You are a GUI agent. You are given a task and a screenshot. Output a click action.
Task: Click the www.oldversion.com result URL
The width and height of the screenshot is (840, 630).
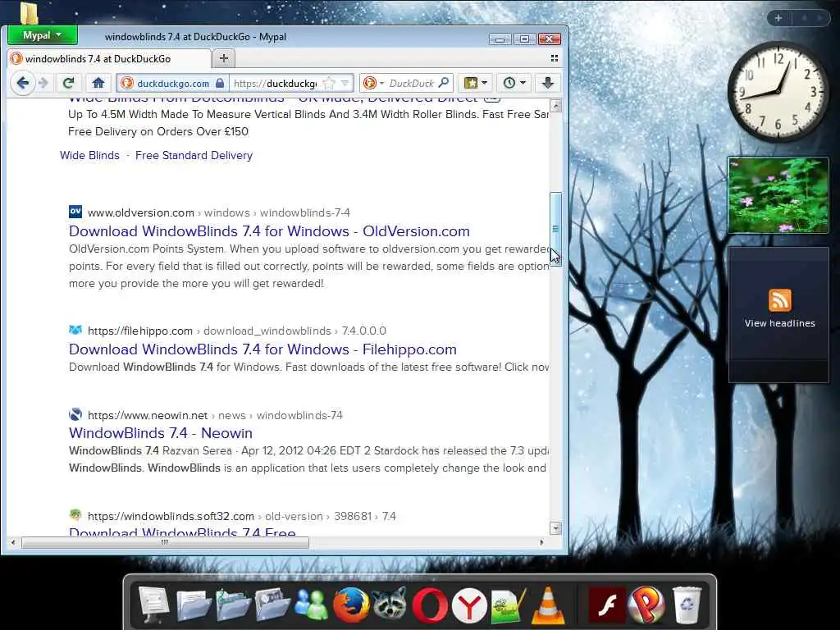(141, 212)
